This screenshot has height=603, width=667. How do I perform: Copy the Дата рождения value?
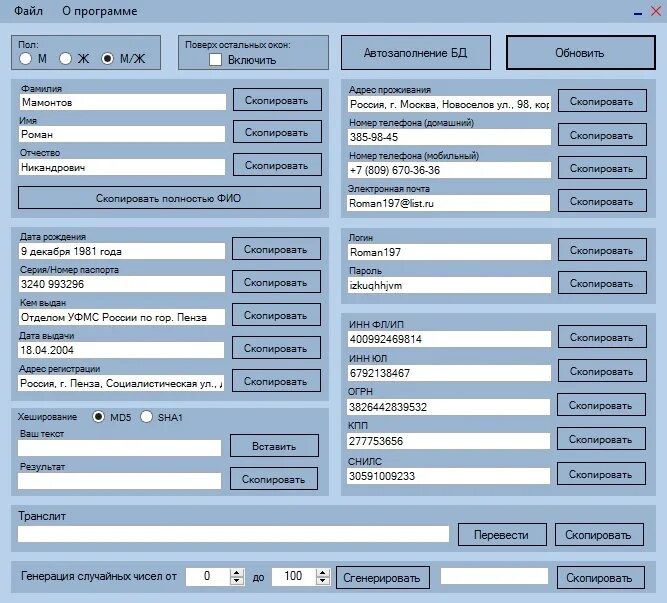[x=276, y=249]
